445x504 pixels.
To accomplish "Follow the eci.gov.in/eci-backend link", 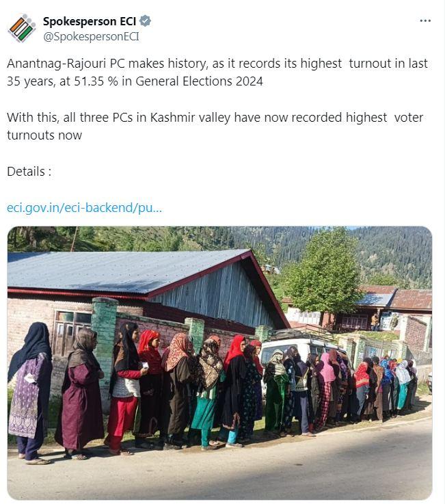I will pyautogui.click(x=85, y=208).
